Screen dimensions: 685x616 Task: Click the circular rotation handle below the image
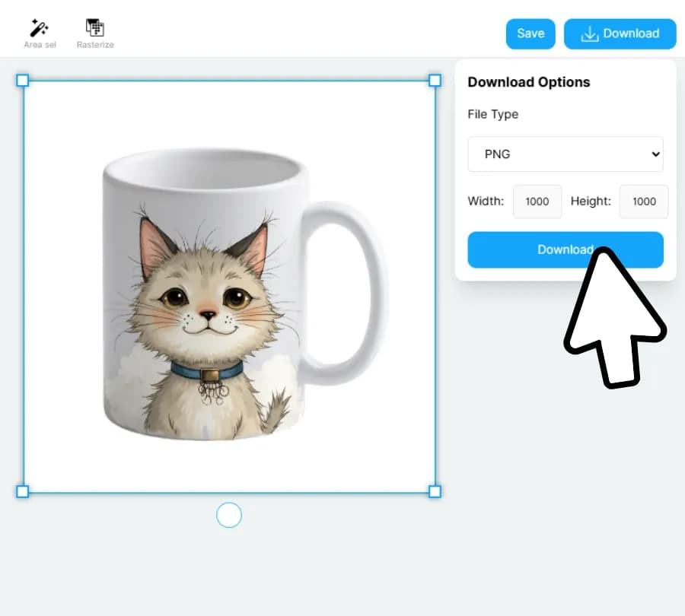[229, 515]
